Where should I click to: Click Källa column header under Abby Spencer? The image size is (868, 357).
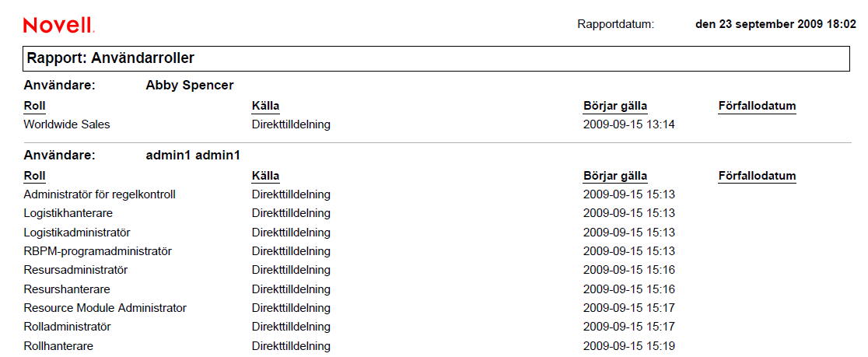265,106
